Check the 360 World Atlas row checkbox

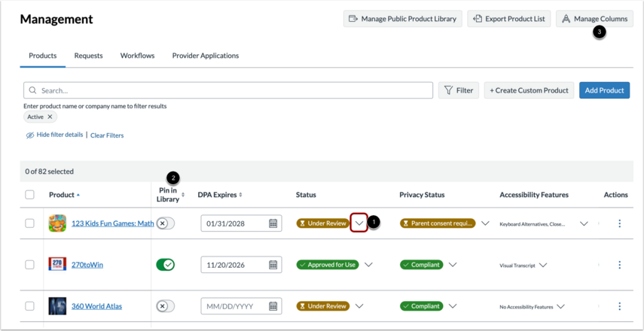[29, 306]
